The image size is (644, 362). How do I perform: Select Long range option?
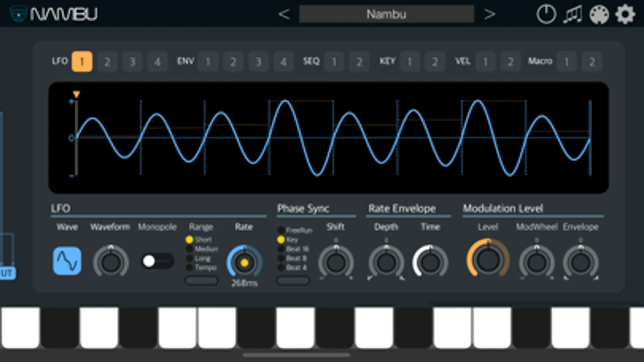pos(198,258)
